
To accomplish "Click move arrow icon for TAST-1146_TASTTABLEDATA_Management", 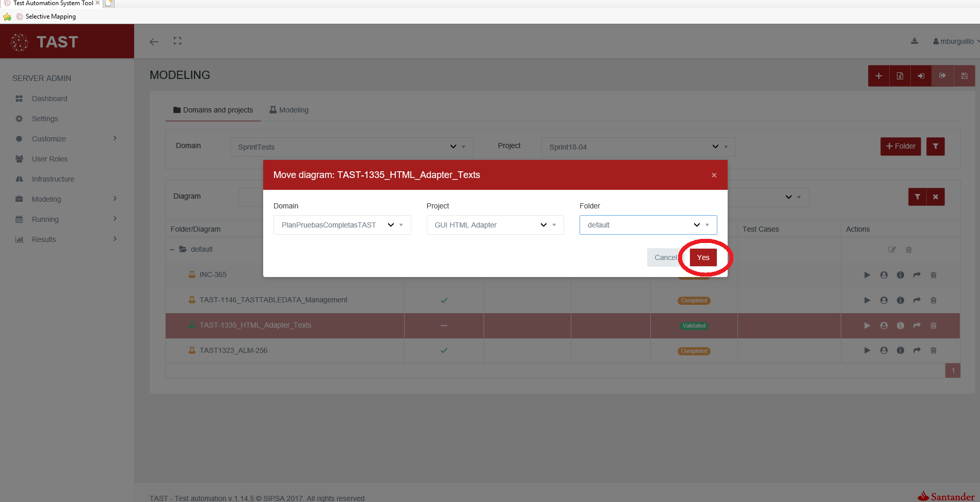I will [917, 300].
